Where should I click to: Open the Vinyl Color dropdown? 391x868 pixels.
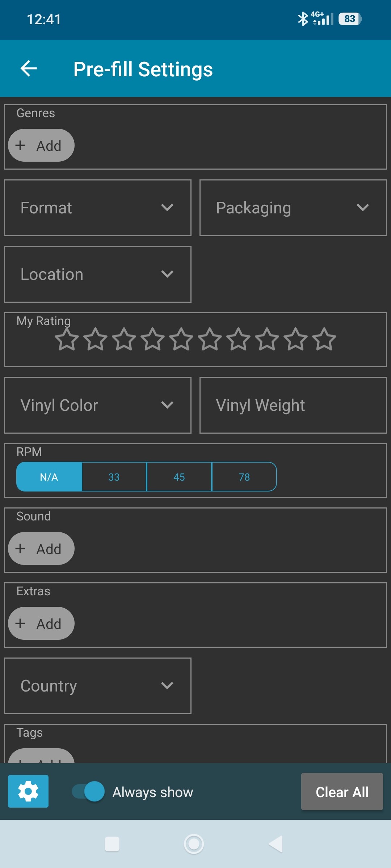[98, 405]
